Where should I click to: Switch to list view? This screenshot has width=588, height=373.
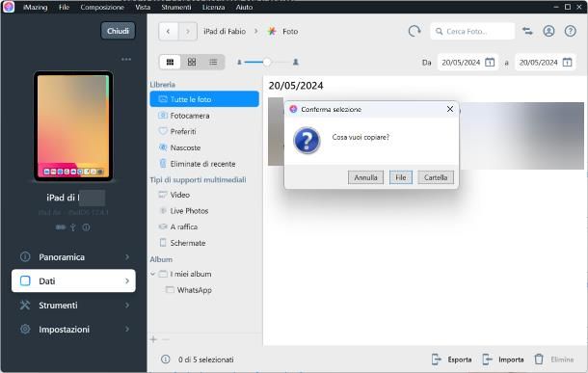[x=213, y=63]
